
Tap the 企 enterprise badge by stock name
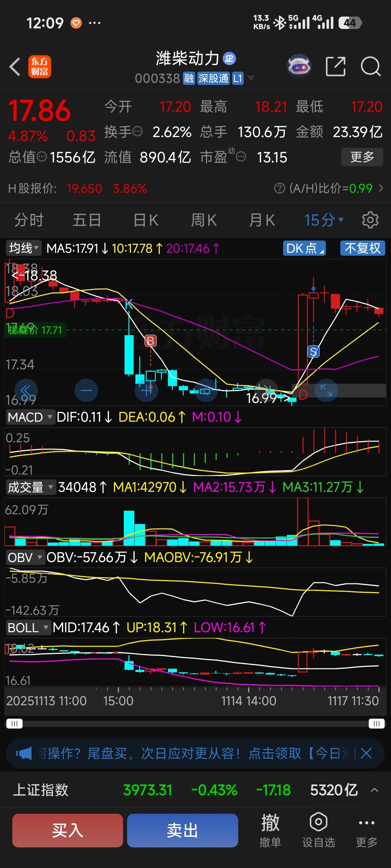tap(229, 58)
